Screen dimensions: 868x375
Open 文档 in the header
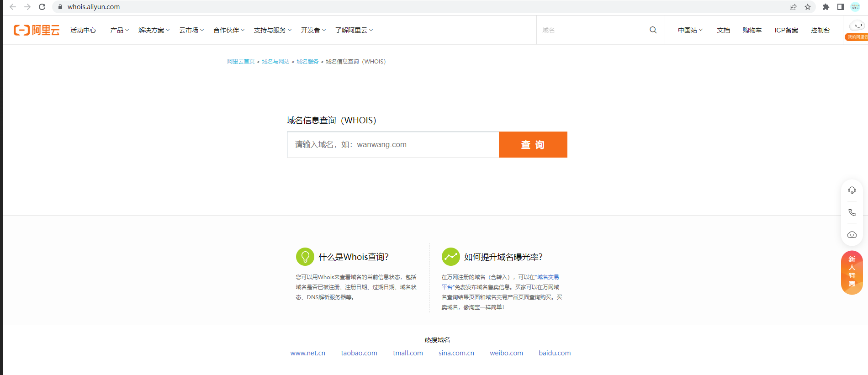pyautogui.click(x=724, y=30)
